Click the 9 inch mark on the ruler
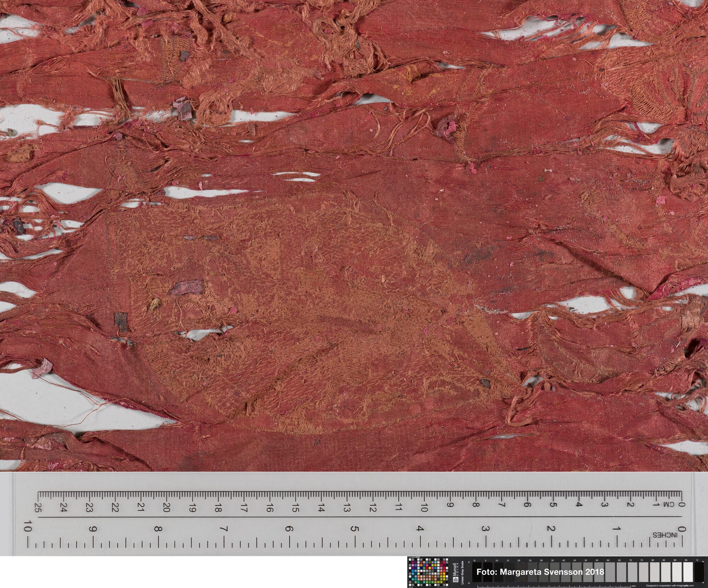Image resolution: width=708 pixels, height=588 pixels. pyautogui.click(x=93, y=529)
